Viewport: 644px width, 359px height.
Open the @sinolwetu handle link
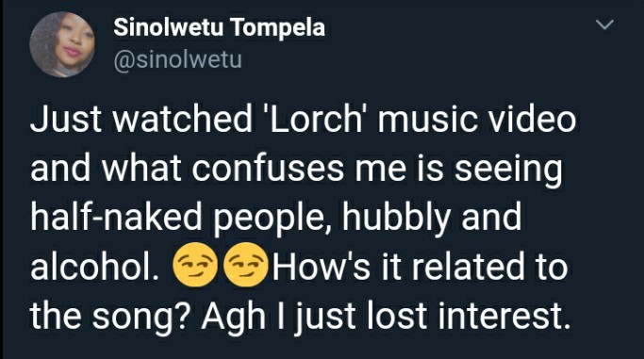[x=178, y=60]
